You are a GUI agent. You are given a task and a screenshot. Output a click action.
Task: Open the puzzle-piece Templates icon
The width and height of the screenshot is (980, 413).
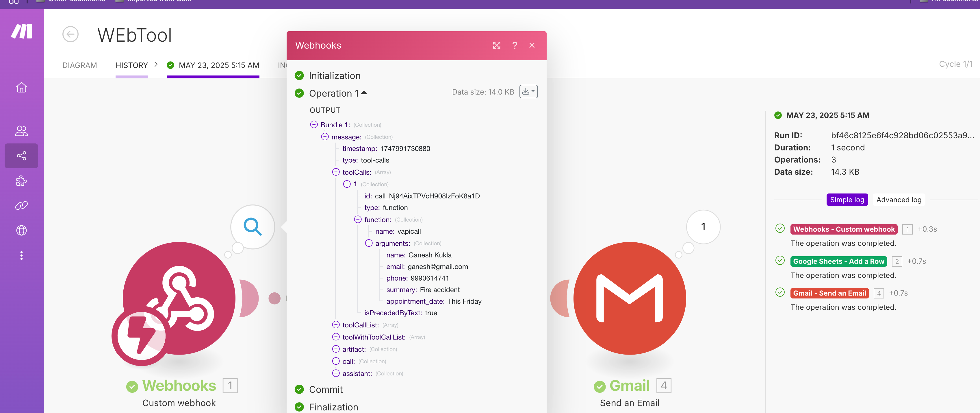click(x=22, y=180)
